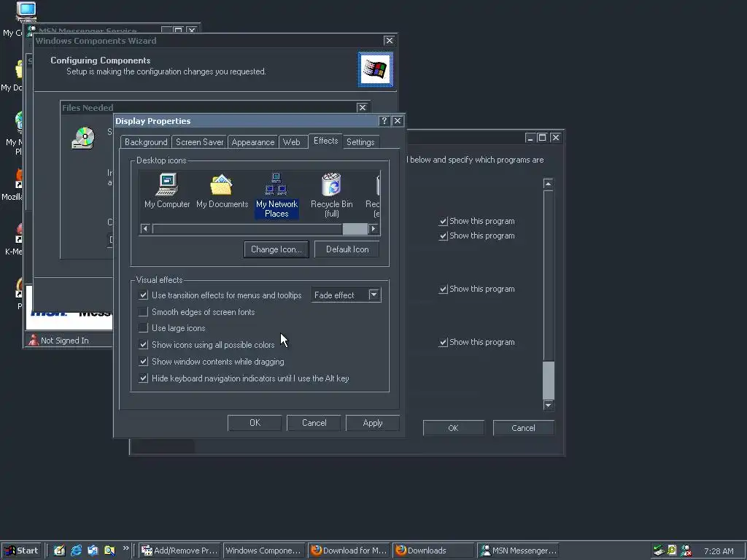Screen dimensions: 747x560
Task: Click the Show Desktop quick launch icon
Action: click(x=59, y=551)
